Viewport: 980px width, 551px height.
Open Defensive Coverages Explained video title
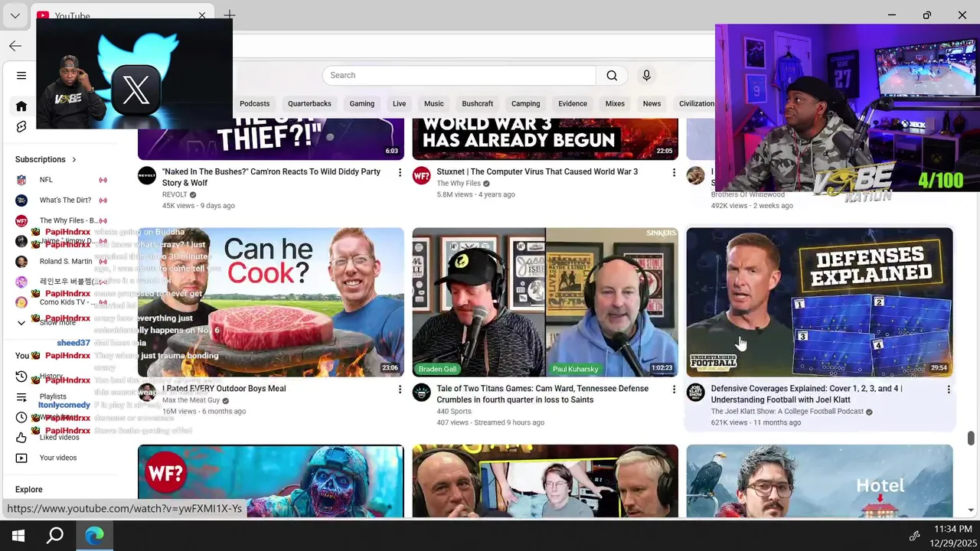click(x=806, y=394)
